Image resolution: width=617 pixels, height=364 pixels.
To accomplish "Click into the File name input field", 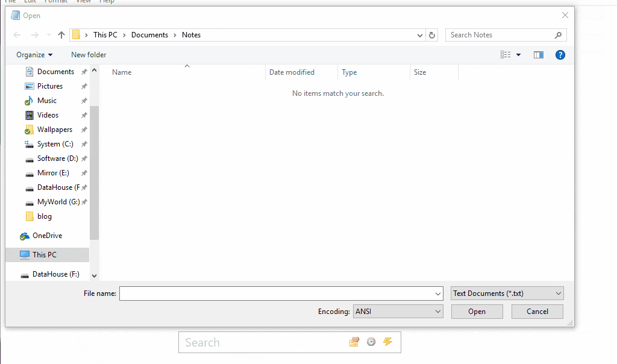I will (277, 293).
